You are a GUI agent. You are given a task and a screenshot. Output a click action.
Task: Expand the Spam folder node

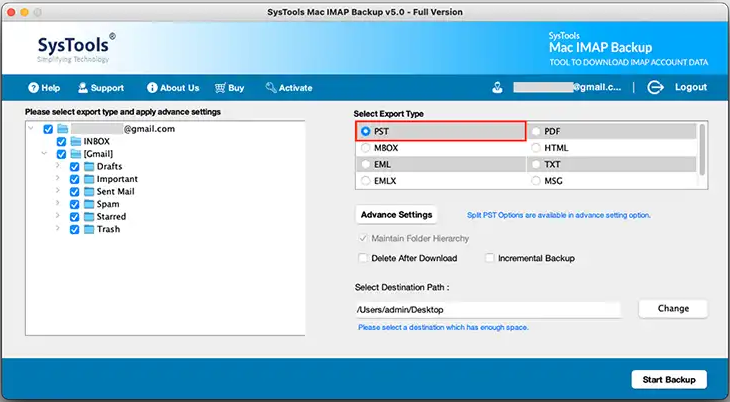(58, 203)
